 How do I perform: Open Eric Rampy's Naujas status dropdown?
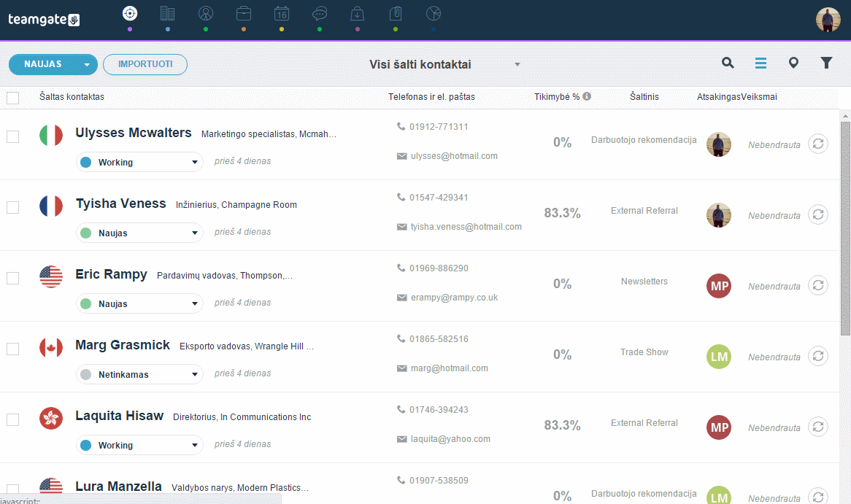139,304
